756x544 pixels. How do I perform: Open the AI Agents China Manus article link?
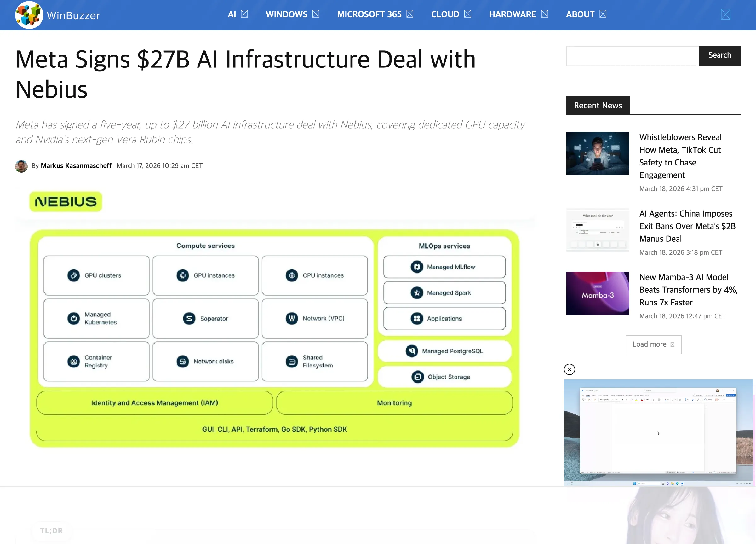pyautogui.click(x=687, y=226)
